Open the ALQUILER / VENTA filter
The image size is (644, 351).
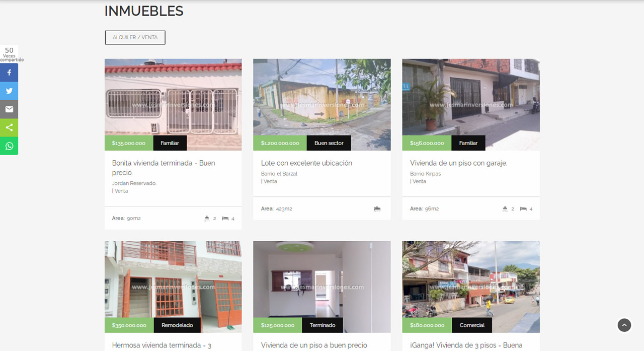tap(135, 38)
